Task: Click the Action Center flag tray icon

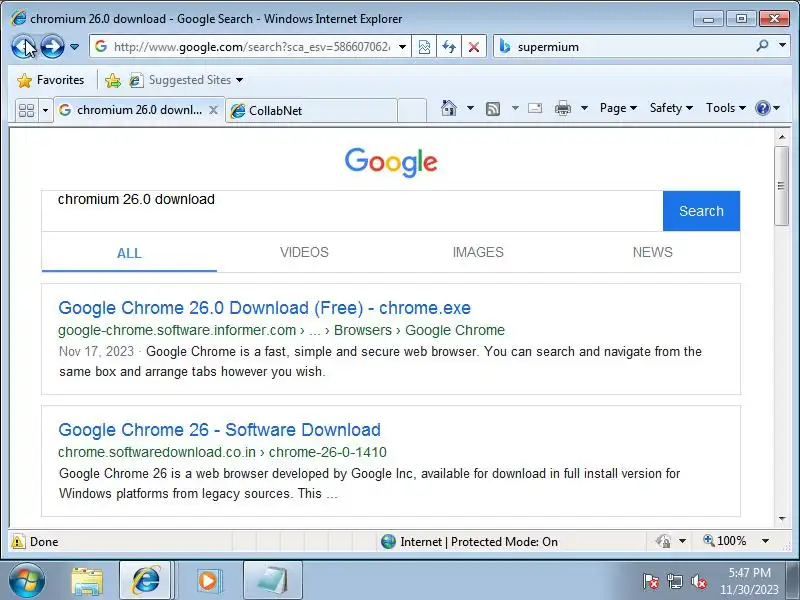Action: pyautogui.click(x=651, y=582)
